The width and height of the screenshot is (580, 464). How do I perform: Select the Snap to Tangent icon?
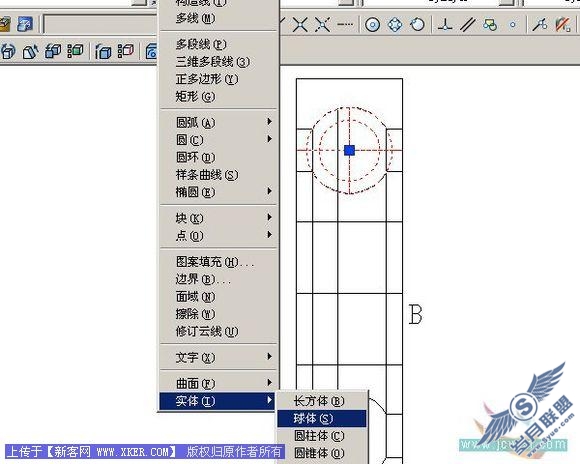418,25
